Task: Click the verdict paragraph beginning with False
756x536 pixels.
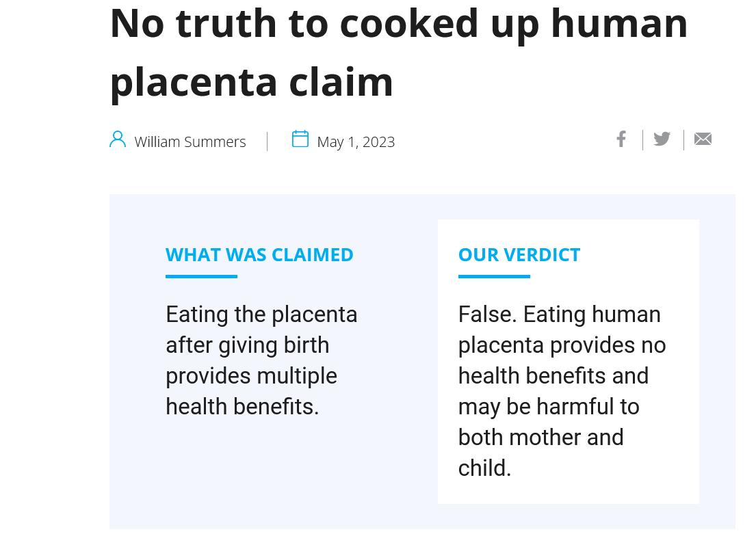Action: pos(562,391)
